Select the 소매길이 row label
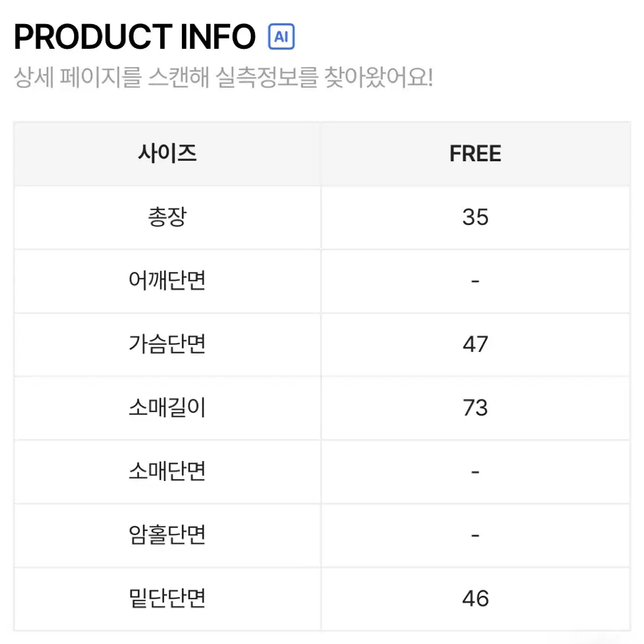The height and width of the screenshot is (644, 644). click(167, 408)
